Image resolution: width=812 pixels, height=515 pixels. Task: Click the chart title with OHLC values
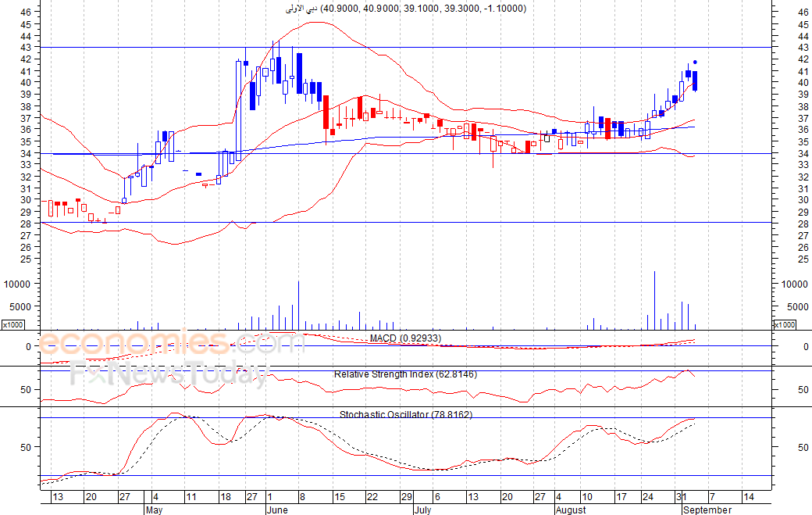(404, 9)
